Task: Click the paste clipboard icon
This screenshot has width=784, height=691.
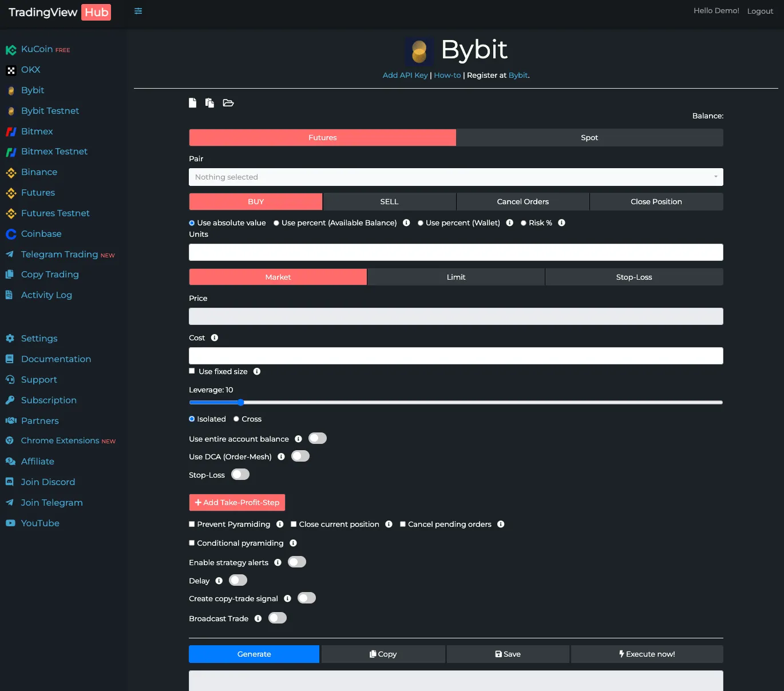Action: pyautogui.click(x=210, y=103)
